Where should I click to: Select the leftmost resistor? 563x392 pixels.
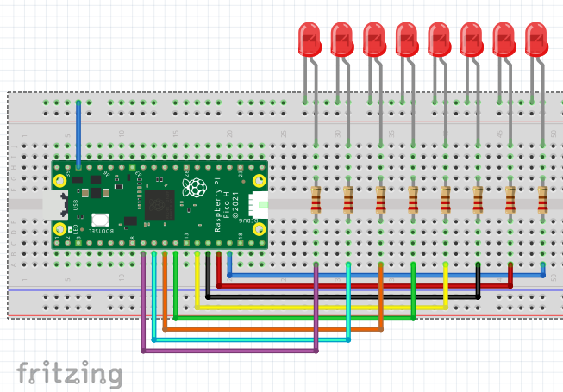click(x=316, y=199)
